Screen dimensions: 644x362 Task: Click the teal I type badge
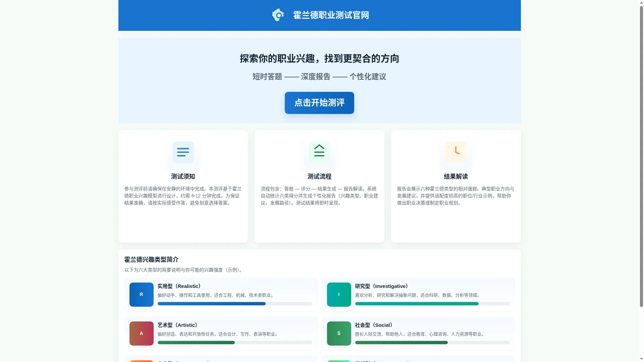(x=339, y=295)
